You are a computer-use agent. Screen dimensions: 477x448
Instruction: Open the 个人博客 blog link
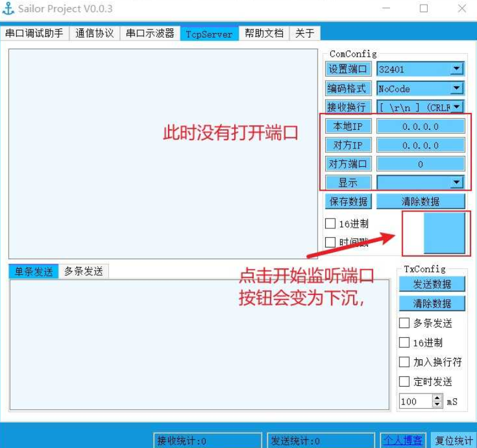click(402, 440)
